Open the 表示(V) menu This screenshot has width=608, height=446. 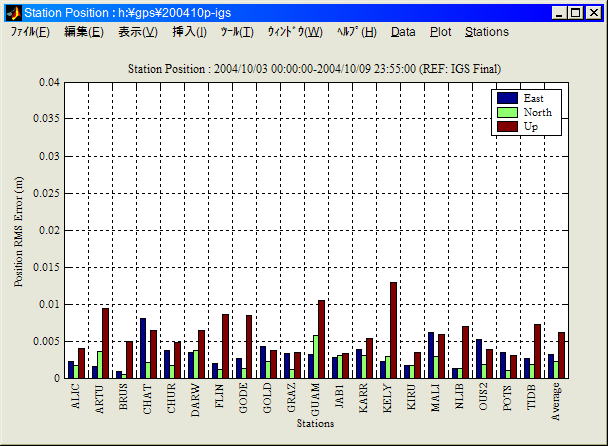coord(137,32)
